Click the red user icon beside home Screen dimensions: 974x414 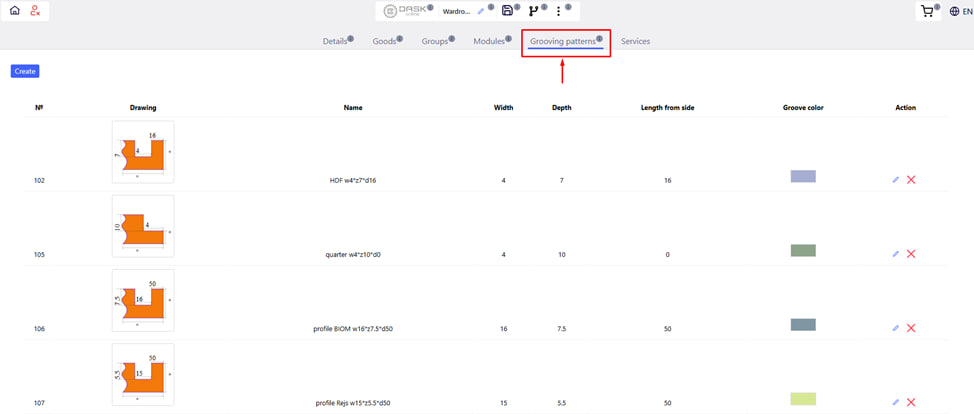35,11
